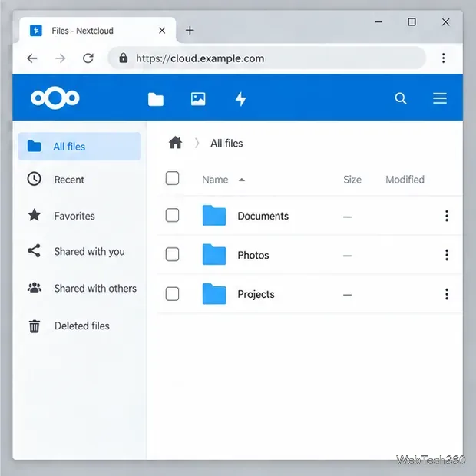
Task: Open the Activity lightning bolt icon
Action: pos(241,99)
